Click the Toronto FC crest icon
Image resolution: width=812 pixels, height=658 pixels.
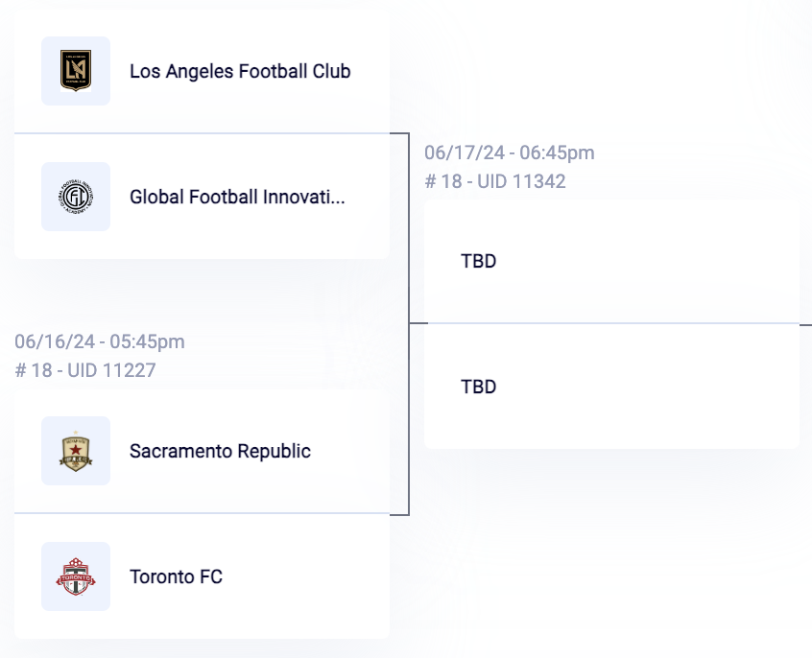click(x=76, y=576)
